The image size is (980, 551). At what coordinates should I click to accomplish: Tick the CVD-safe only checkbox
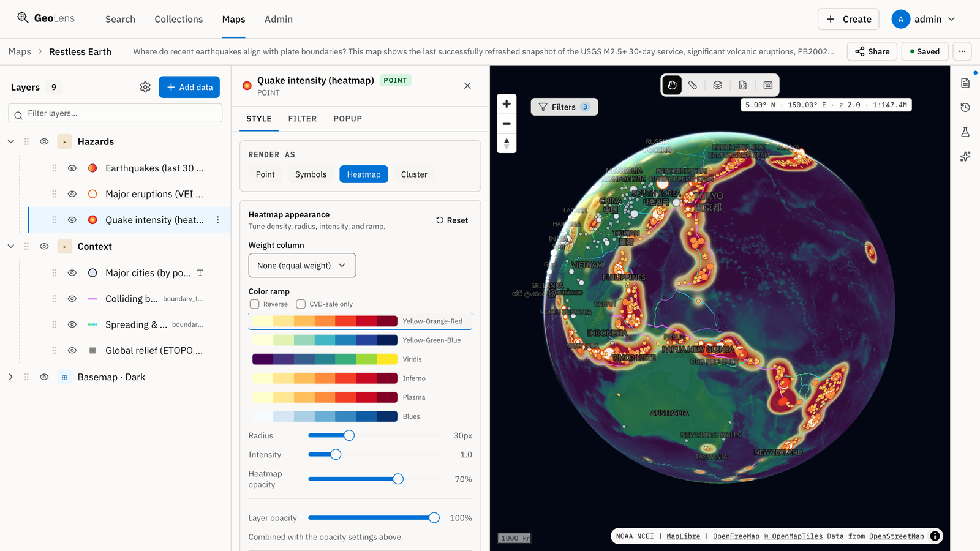(x=301, y=304)
